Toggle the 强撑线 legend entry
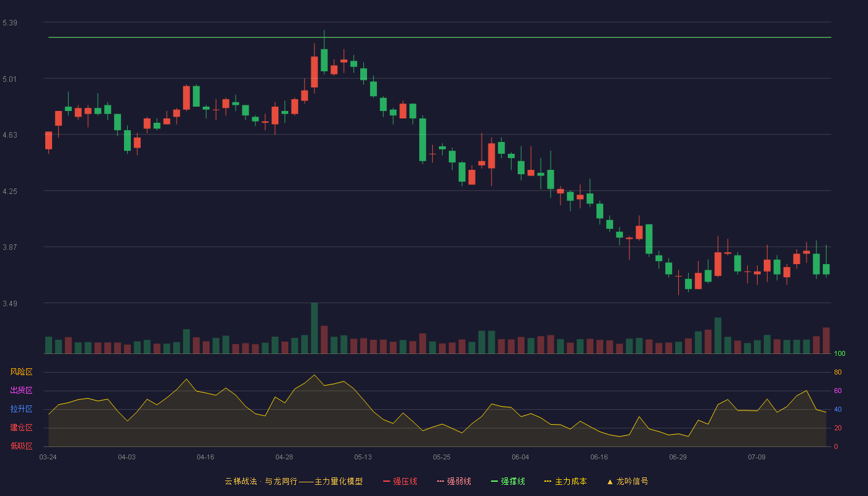This screenshot has width=868, height=496. click(508, 481)
